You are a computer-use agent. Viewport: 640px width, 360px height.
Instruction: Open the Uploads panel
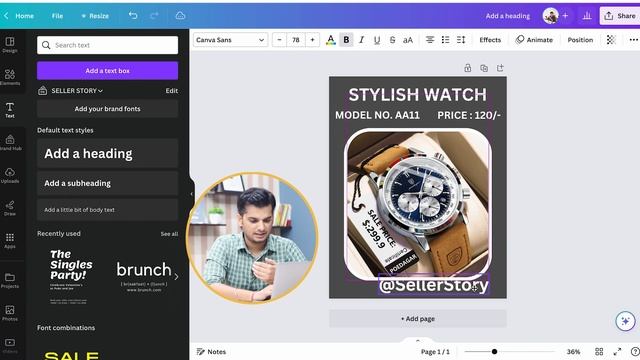click(10, 175)
